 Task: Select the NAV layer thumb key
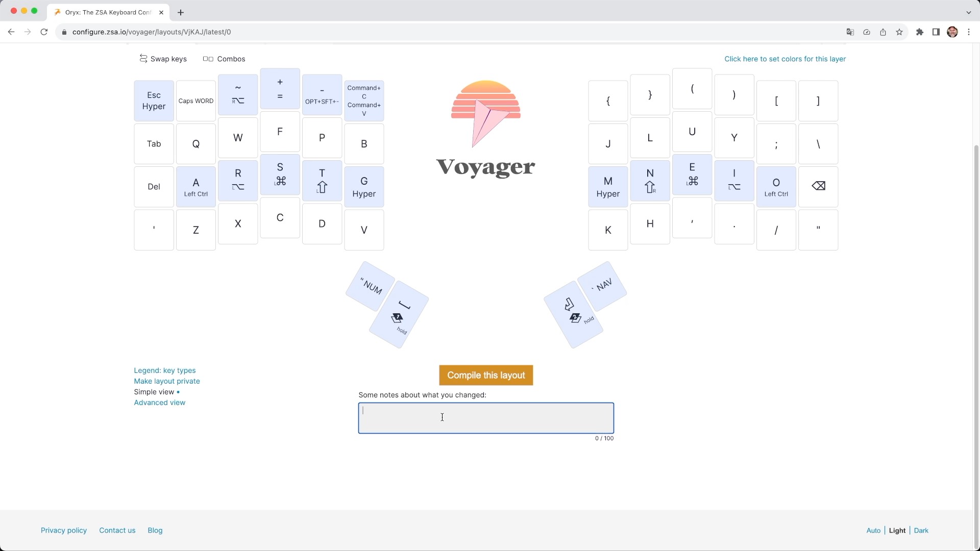[x=602, y=286]
